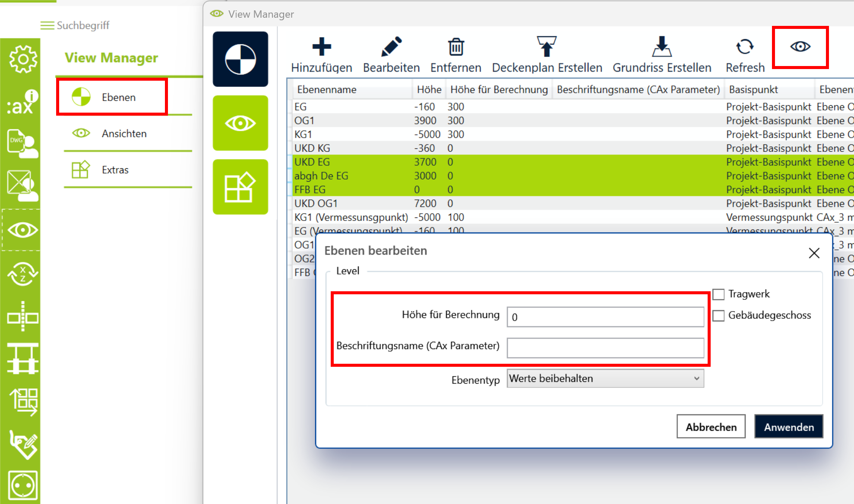Click the eye icon next to Refresh
Screen dimensions: 854x504
(x=800, y=47)
